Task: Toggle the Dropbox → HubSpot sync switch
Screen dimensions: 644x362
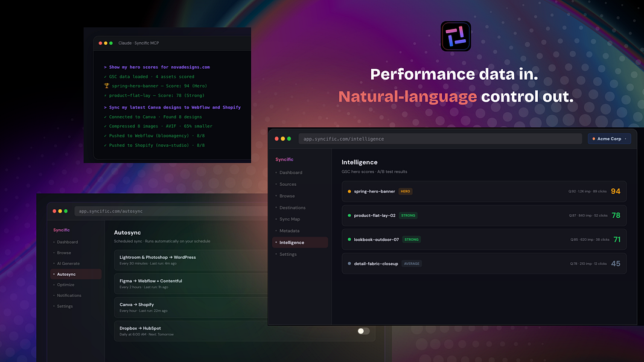Action: coord(363,331)
